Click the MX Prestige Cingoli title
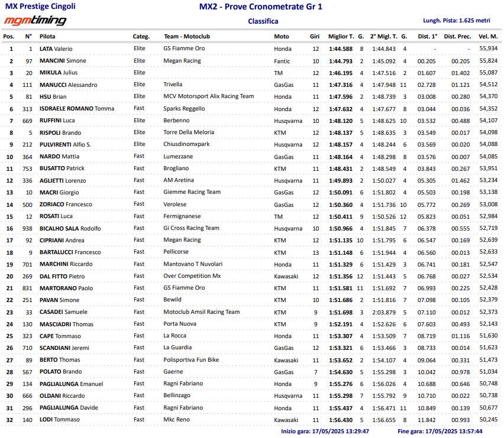The width and height of the screenshot is (504, 438). [x=40, y=7]
